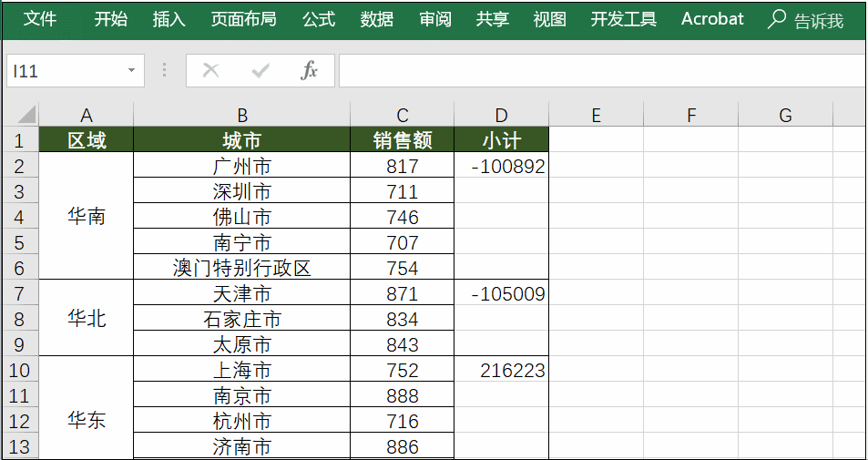Click the 销售额 header cell
This screenshot has width=868, height=460.
pos(403,139)
